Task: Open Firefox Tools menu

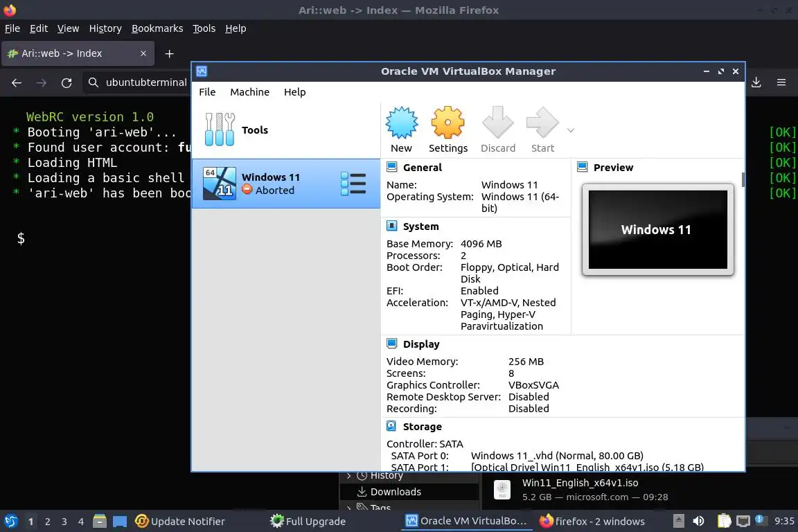Action: pyautogui.click(x=204, y=28)
